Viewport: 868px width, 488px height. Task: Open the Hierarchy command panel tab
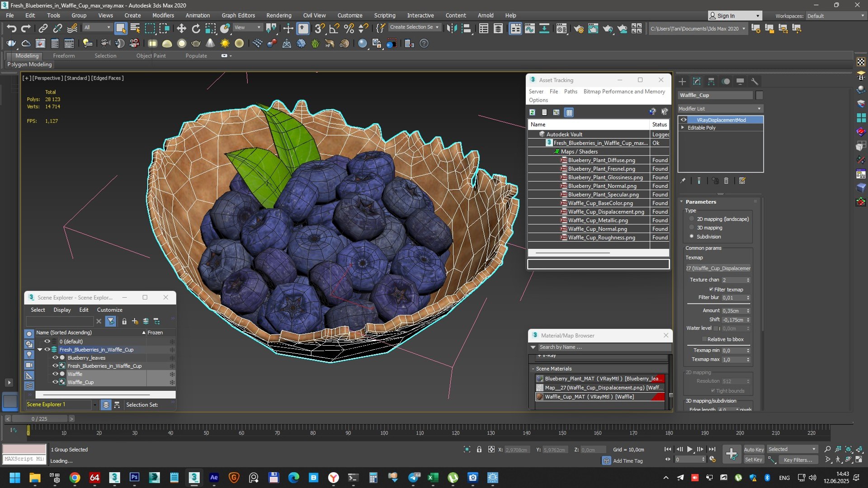click(x=711, y=81)
